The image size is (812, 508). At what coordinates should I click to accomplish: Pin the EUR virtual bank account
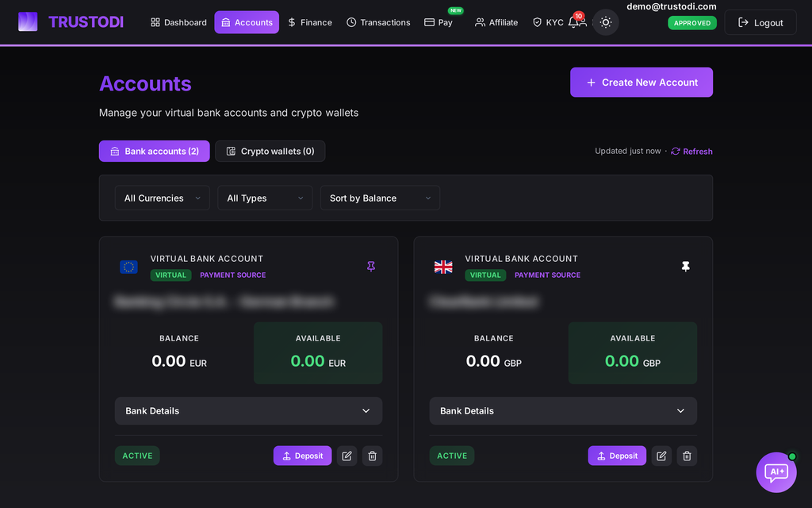coord(371,267)
